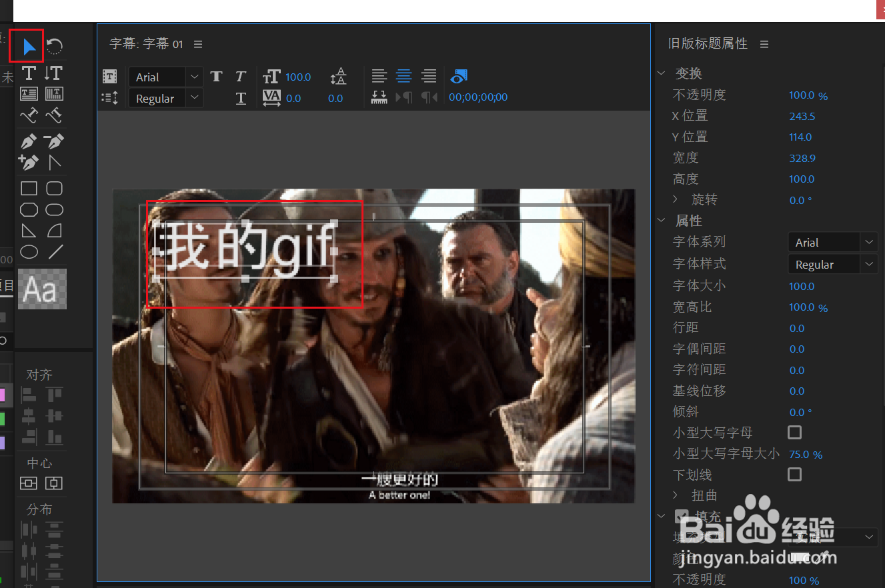The image size is (885, 588).
Task: Select the 我的gif text object on canvas
Action: [x=244, y=249]
